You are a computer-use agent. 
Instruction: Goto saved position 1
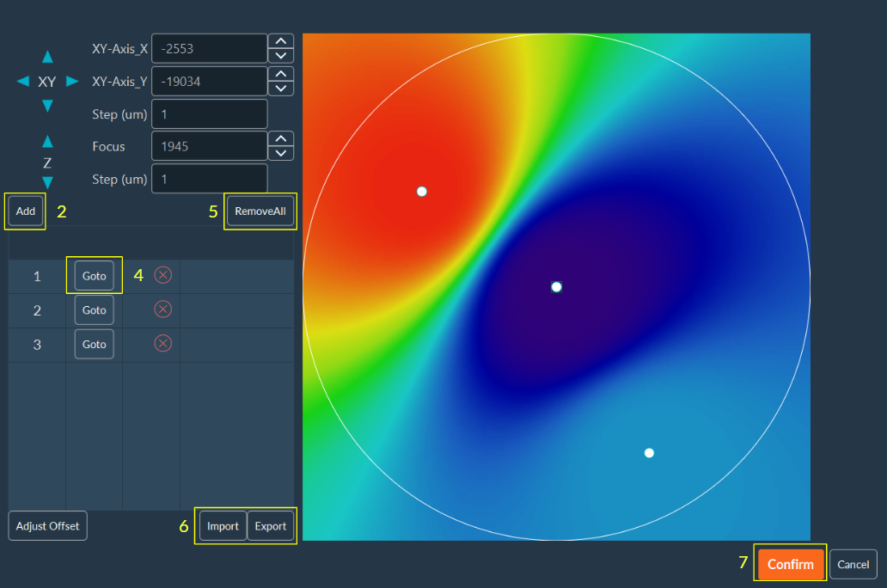[x=94, y=275]
